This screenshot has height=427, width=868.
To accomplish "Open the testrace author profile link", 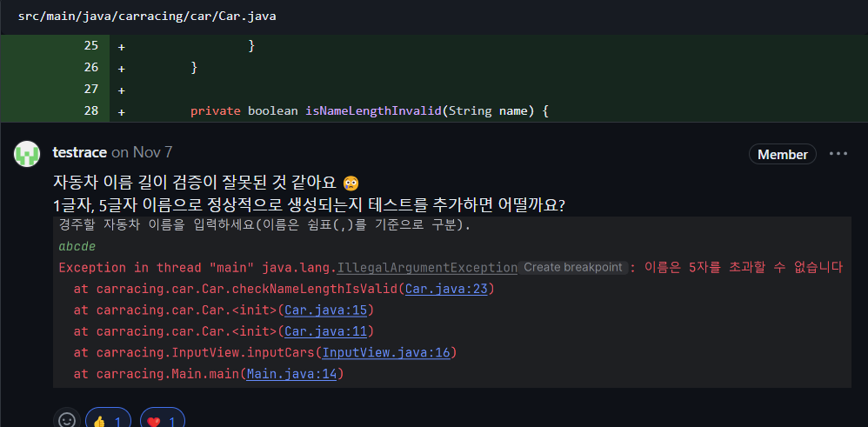I will tap(80, 152).
